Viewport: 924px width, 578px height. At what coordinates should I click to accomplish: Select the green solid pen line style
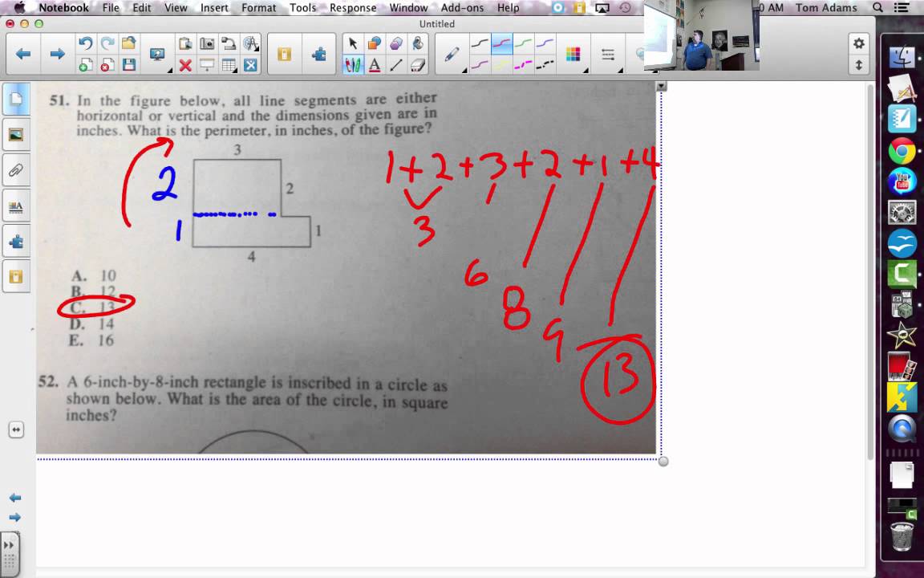[x=523, y=43]
